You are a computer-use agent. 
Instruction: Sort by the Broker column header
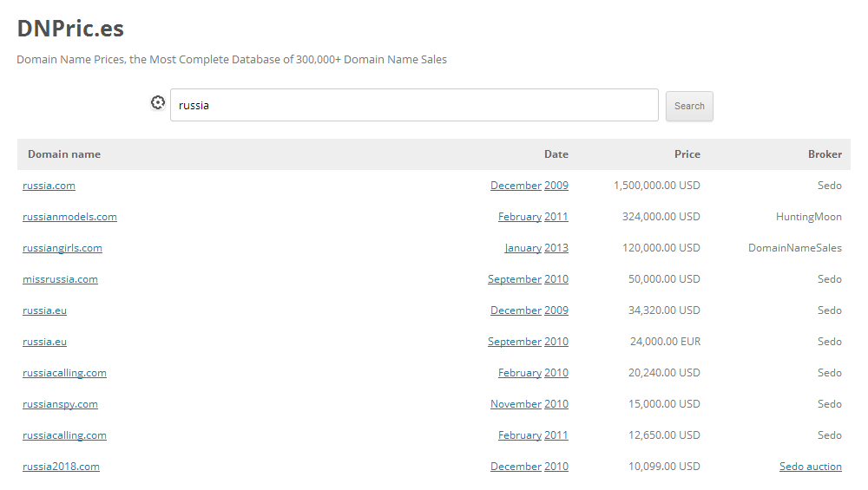click(x=825, y=154)
